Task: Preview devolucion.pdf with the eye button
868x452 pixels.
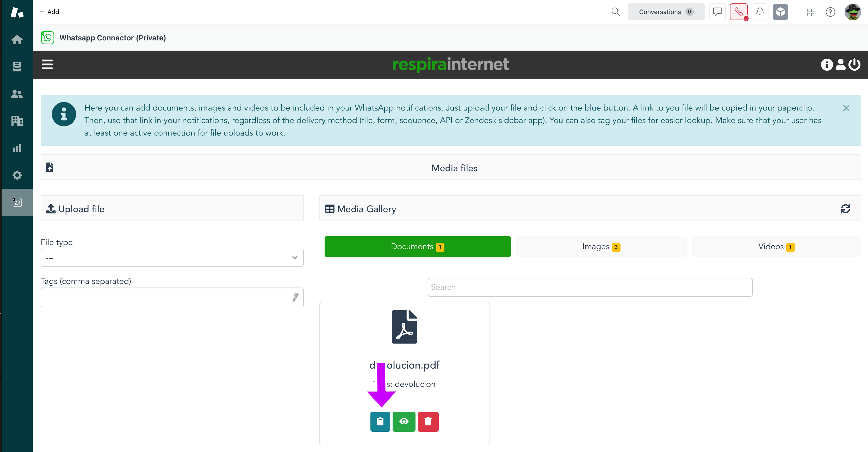Action: (404, 421)
